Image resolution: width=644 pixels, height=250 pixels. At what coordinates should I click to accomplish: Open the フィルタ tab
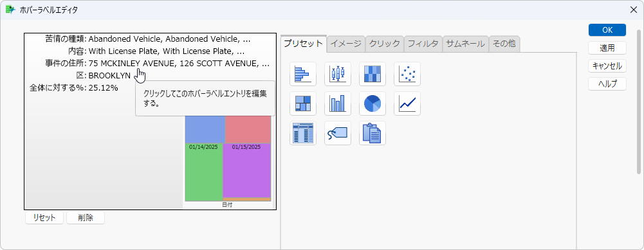click(x=423, y=44)
